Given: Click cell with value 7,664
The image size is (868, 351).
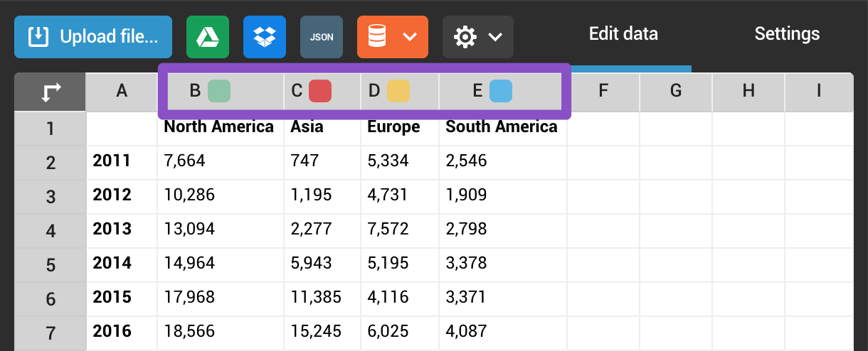Looking at the screenshot, I should point(221,163).
